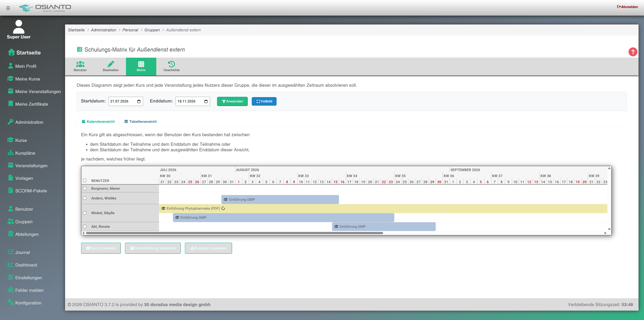Open Kurspläne in sidebar
This screenshot has width=644, height=320.
coord(21,153)
